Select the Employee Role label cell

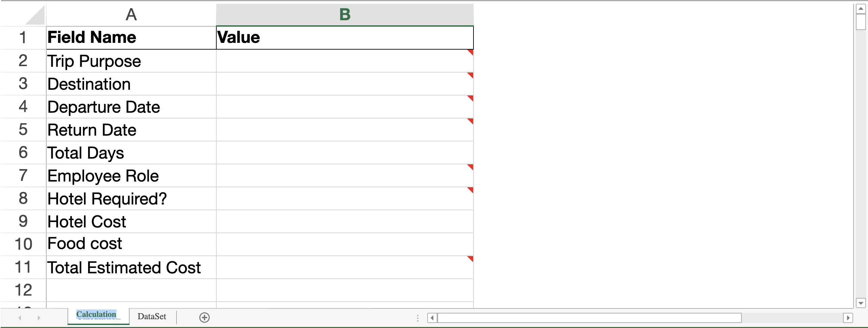click(x=131, y=176)
